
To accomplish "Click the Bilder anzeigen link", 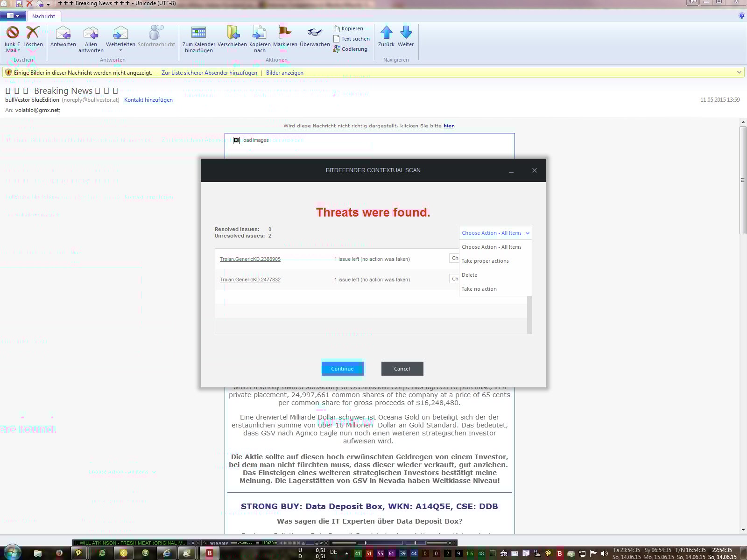I will [285, 73].
